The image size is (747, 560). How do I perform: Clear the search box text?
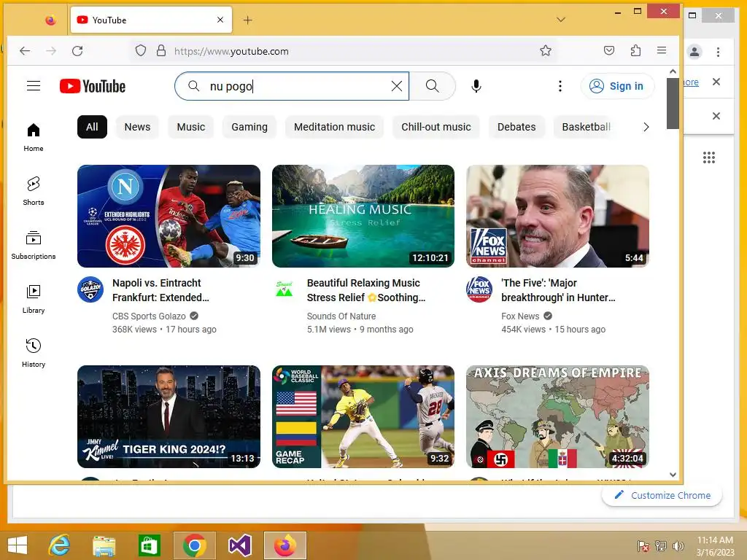[396, 86]
